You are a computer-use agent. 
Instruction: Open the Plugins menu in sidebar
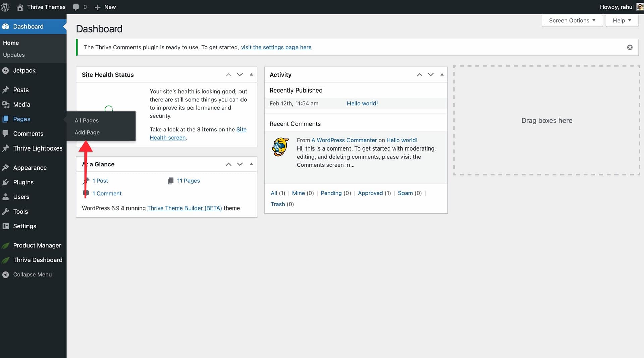click(x=23, y=182)
